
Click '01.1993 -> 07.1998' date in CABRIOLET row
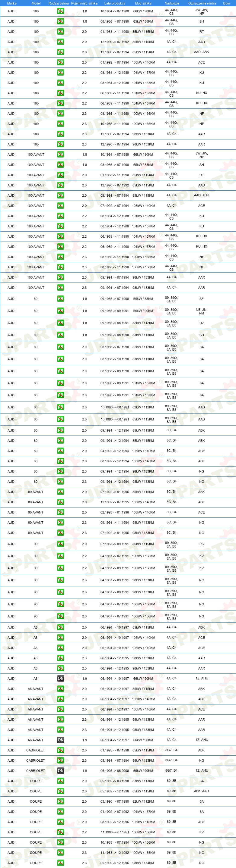114,751
